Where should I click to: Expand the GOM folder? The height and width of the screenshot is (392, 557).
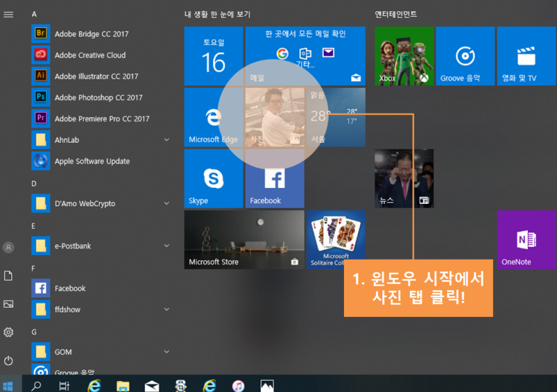coord(166,352)
